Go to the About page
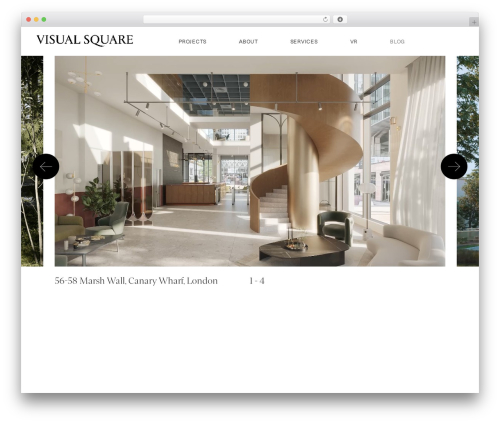 (248, 42)
